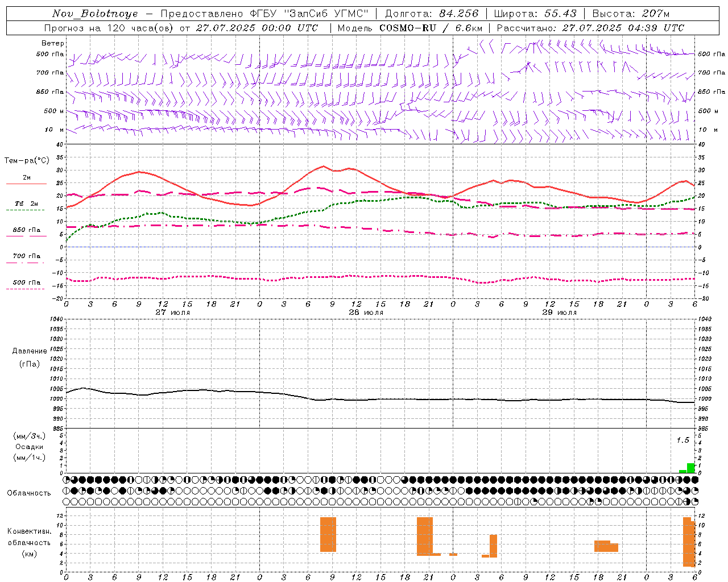The image size is (728, 582).
Task: Click the Рассчитано: 27.07.2025 04:39 UTC timestamp
Action: (x=590, y=28)
